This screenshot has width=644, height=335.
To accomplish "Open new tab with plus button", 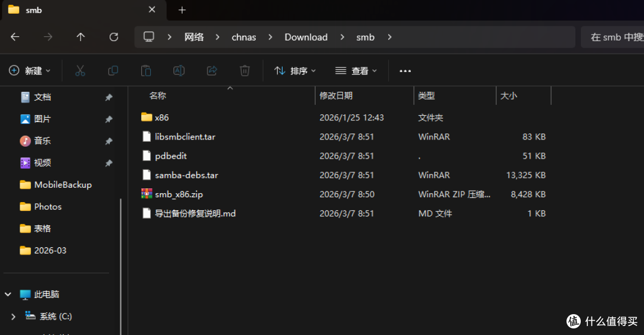I will 182,10.
